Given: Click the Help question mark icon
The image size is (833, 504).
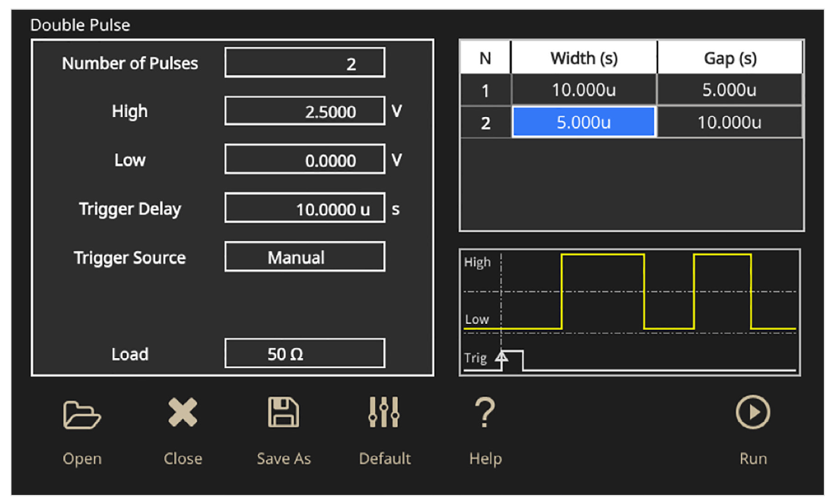Looking at the screenshot, I should (x=485, y=413).
